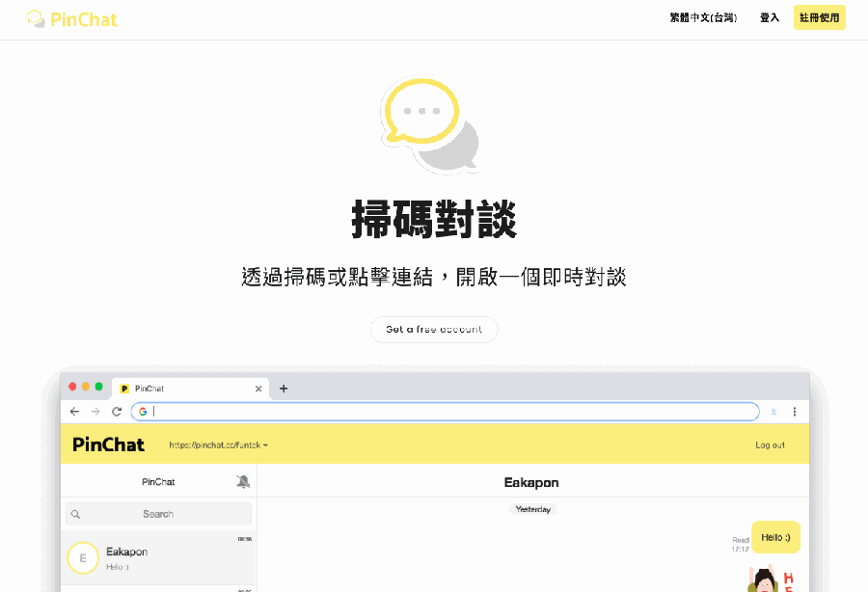This screenshot has height=592, width=868.
Task: Select the PinChat browser tab
Action: (190, 389)
